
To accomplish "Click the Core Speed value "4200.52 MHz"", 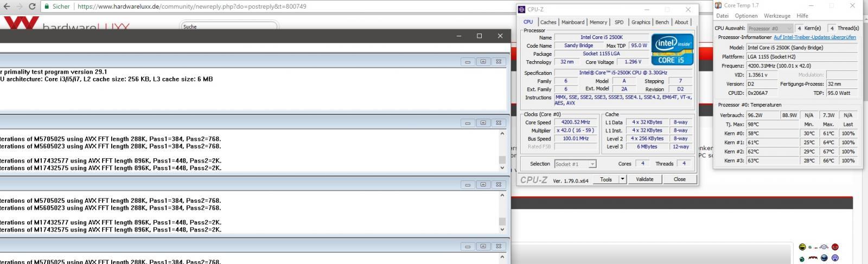I will pos(575,123).
